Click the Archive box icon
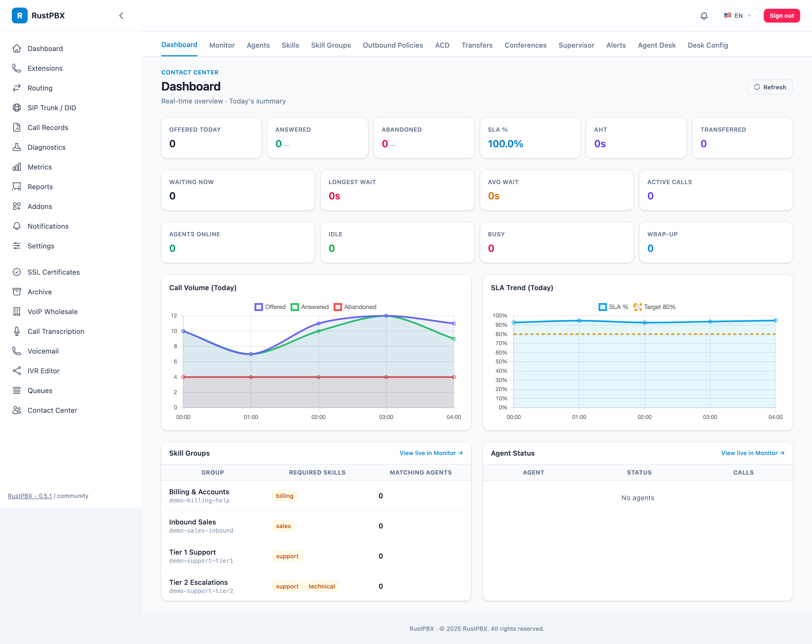Viewport: 812px width, 644px height. coord(17,292)
